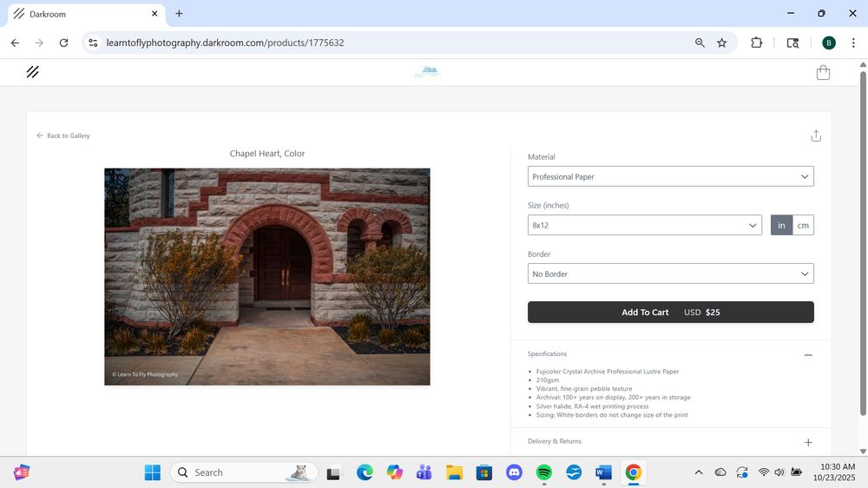The width and height of the screenshot is (868, 488).
Task: Click the Specifications heading text
Action: [x=547, y=354]
